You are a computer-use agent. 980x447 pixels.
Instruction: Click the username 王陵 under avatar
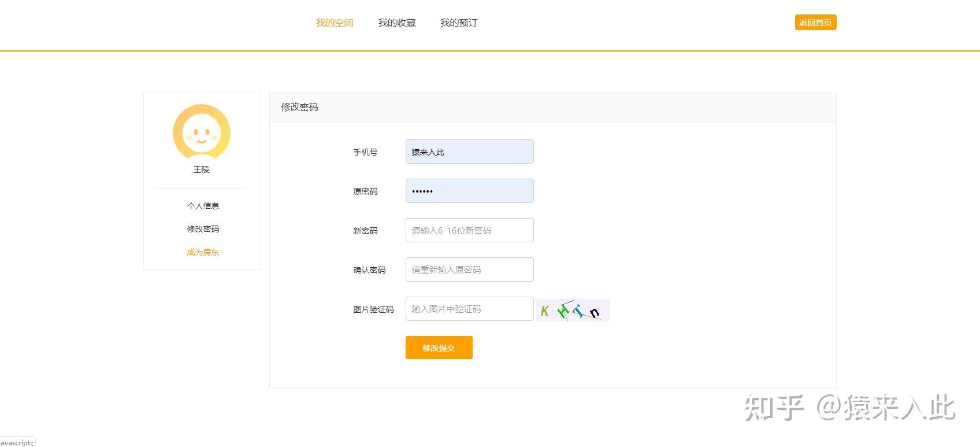(x=202, y=169)
